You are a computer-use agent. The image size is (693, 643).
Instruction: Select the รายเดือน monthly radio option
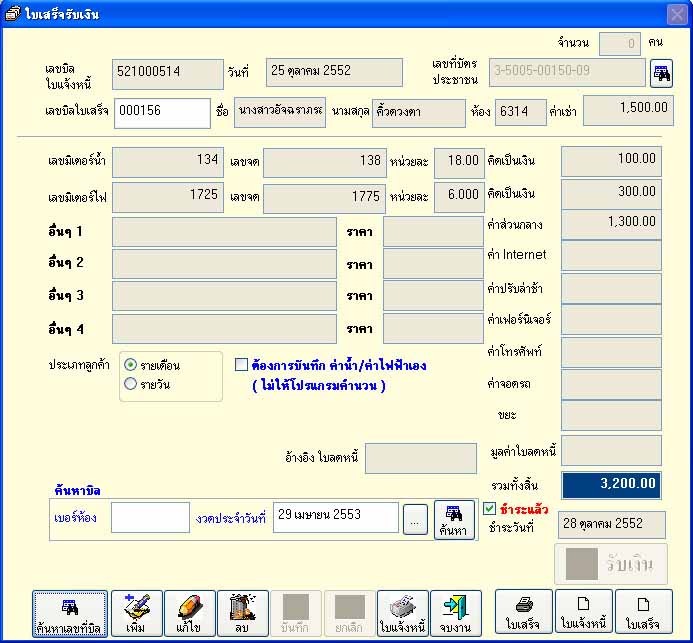[x=130, y=365]
